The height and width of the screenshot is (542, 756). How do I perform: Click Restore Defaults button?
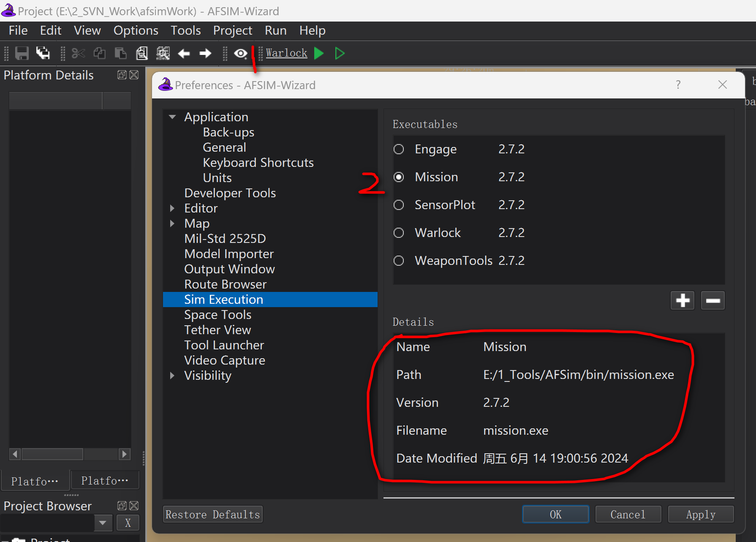coord(213,515)
